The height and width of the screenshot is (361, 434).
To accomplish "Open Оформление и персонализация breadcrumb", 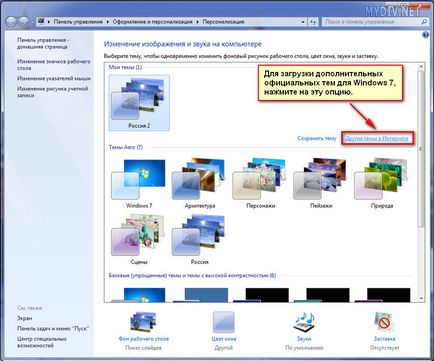I will point(152,22).
